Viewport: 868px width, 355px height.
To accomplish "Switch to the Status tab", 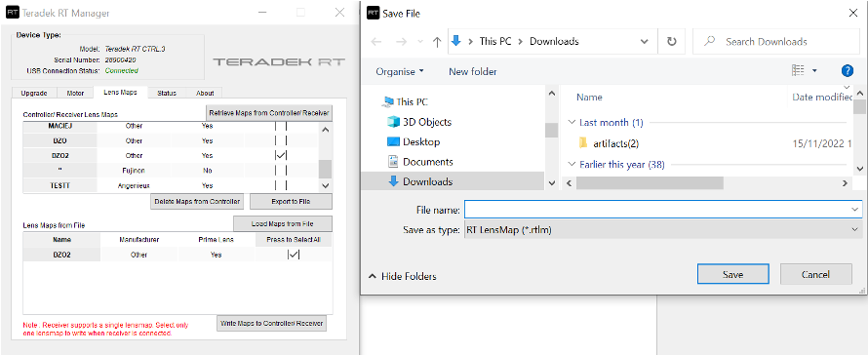I will click(167, 93).
